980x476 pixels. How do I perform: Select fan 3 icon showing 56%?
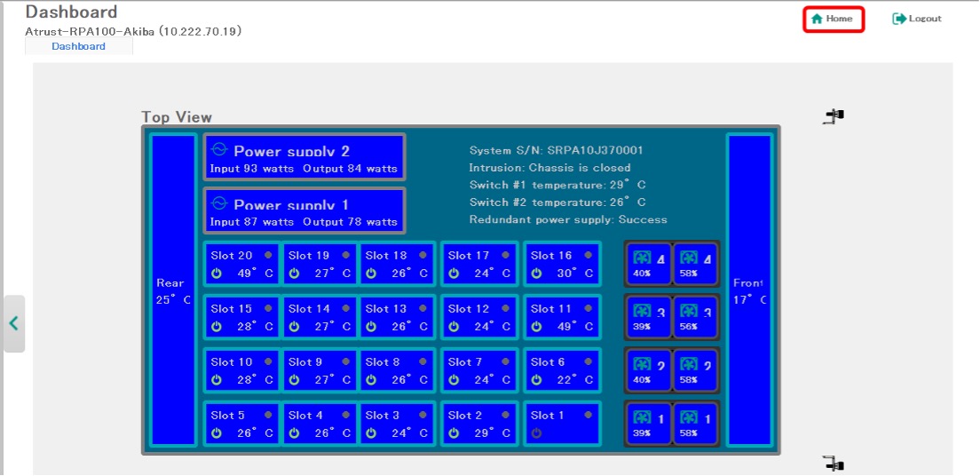pos(689,311)
